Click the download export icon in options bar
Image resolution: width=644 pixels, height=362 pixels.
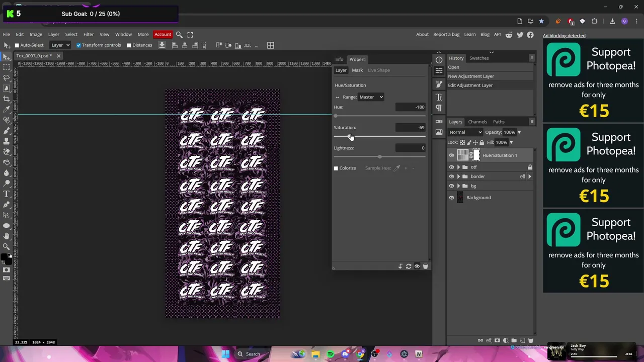coord(162,45)
